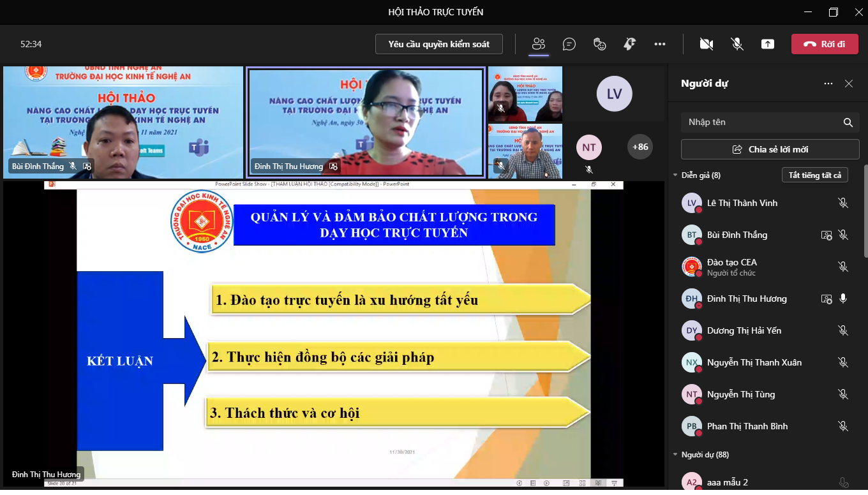Close the Người dự panel
The image size is (868, 495).
tap(849, 84)
